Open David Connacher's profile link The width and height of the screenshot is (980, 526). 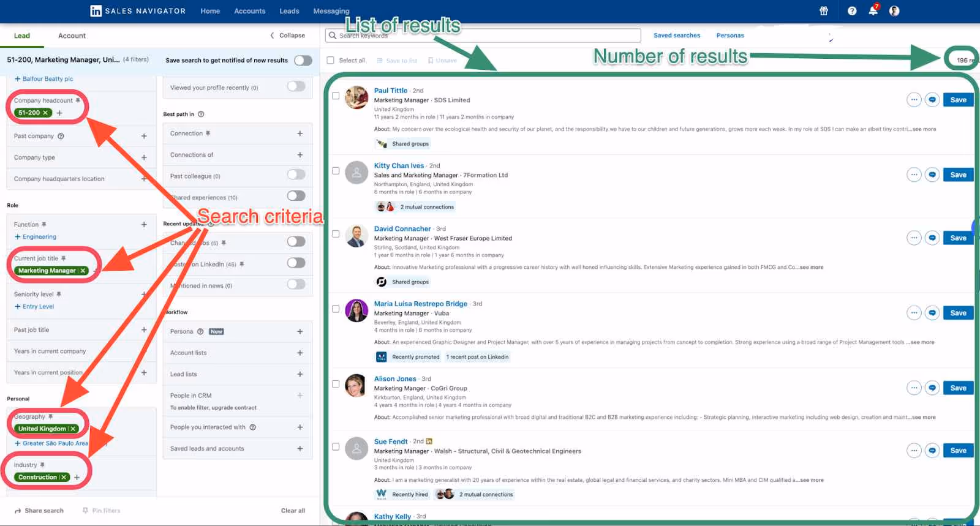(402, 229)
